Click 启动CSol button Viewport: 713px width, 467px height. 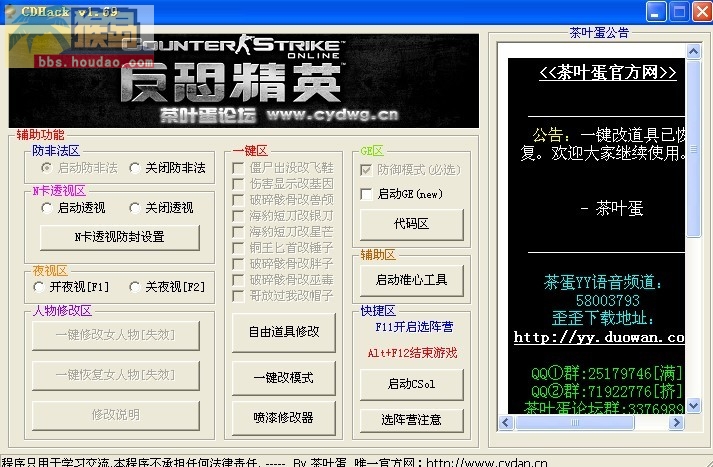click(412, 384)
